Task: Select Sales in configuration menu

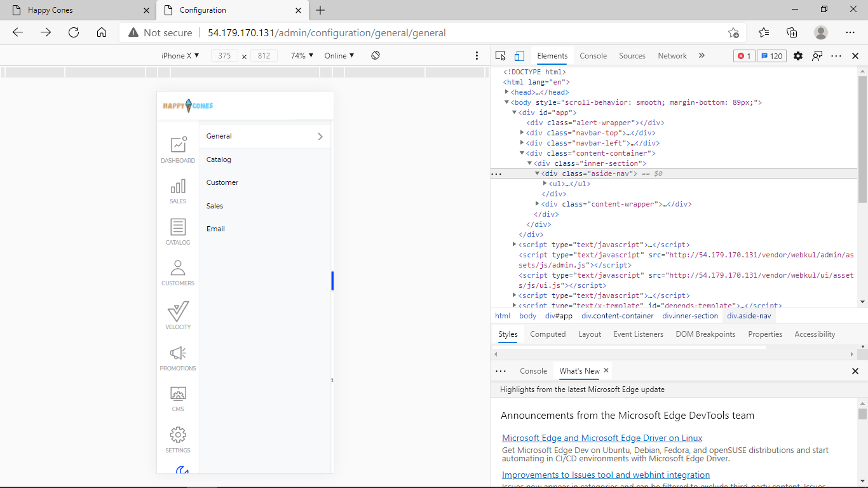Action: (x=215, y=206)
